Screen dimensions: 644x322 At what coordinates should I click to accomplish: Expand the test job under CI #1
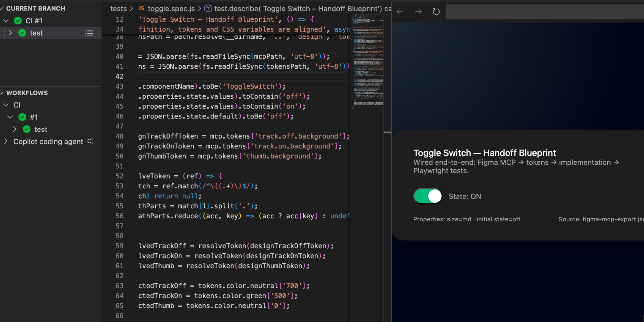[10, 33]
